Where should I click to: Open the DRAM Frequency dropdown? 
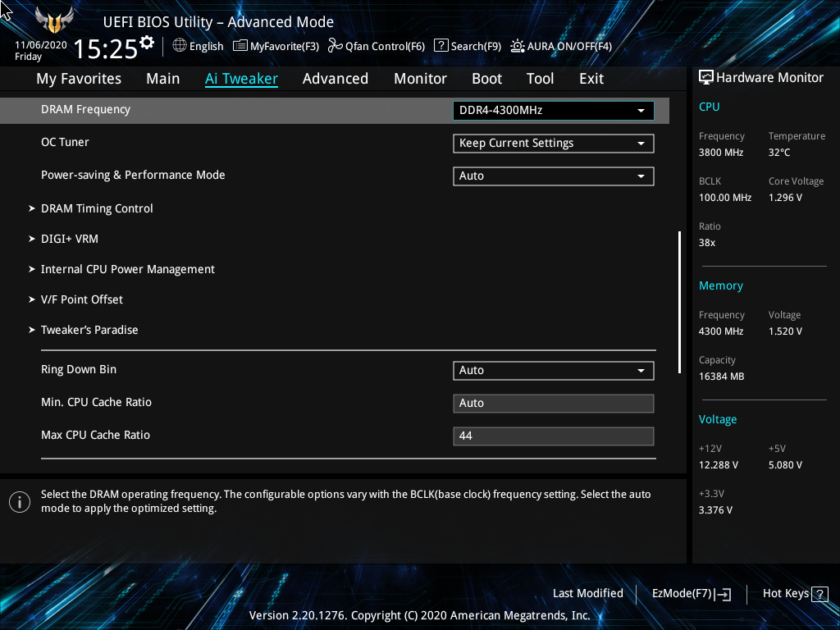(554, 111)
